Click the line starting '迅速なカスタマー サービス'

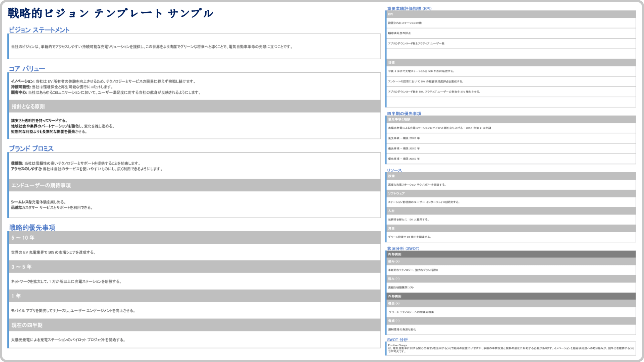click(x=52, y=207)
